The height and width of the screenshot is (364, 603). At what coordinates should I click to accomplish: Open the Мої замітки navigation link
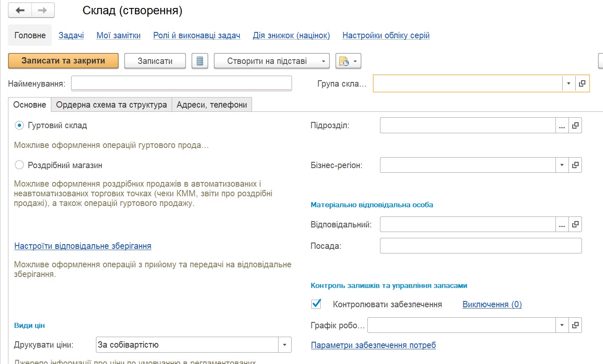pyautogui.click(x=119, y=35)
